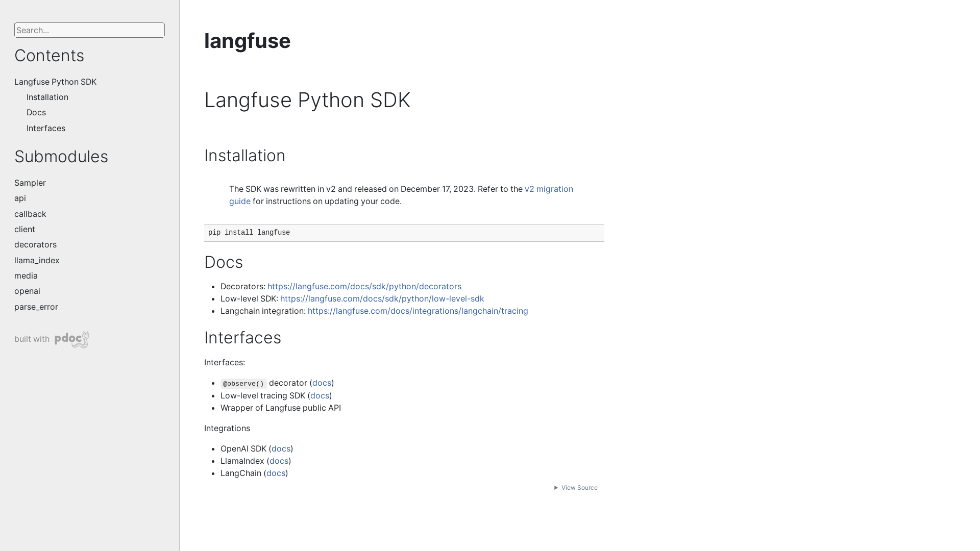Click the Interfaces section heading
This screenshot has width=980, height=551.
click(x=242, y=338)
